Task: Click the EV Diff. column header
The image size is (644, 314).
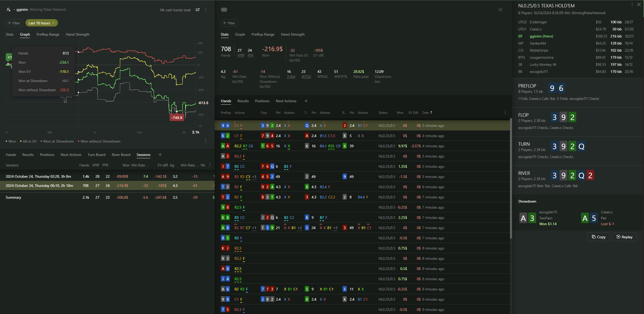Action: click(x=413, y=113)
